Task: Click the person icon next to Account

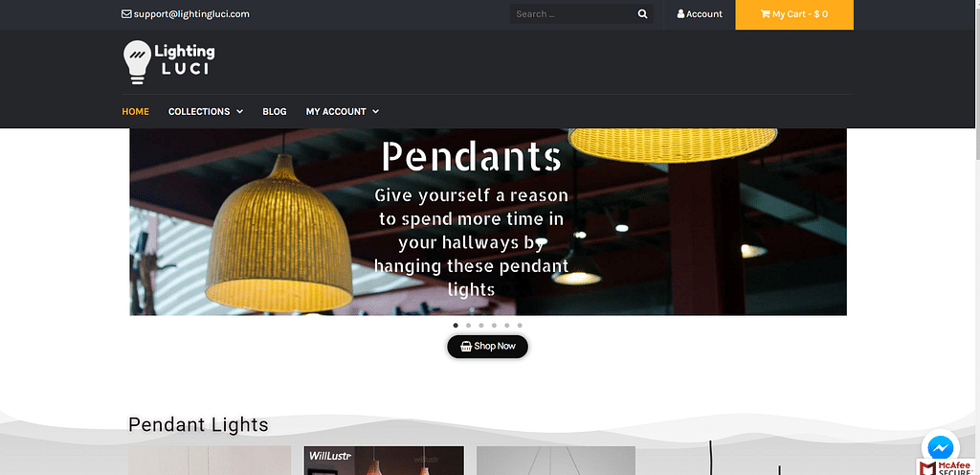Action: [680, 13]
